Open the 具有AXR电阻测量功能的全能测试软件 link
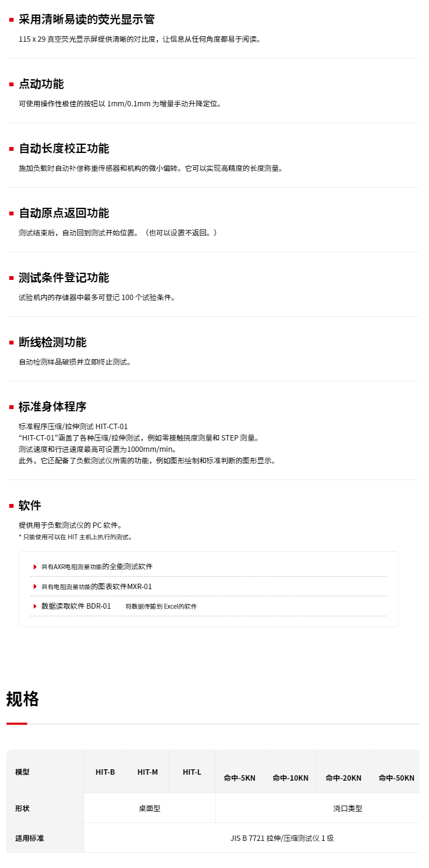 [97, 566]
